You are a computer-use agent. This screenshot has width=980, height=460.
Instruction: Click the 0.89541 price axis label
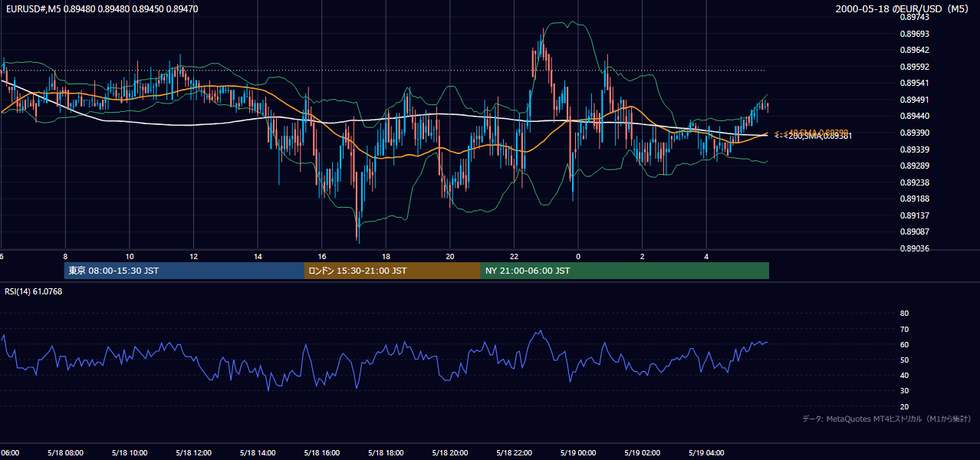913,83
